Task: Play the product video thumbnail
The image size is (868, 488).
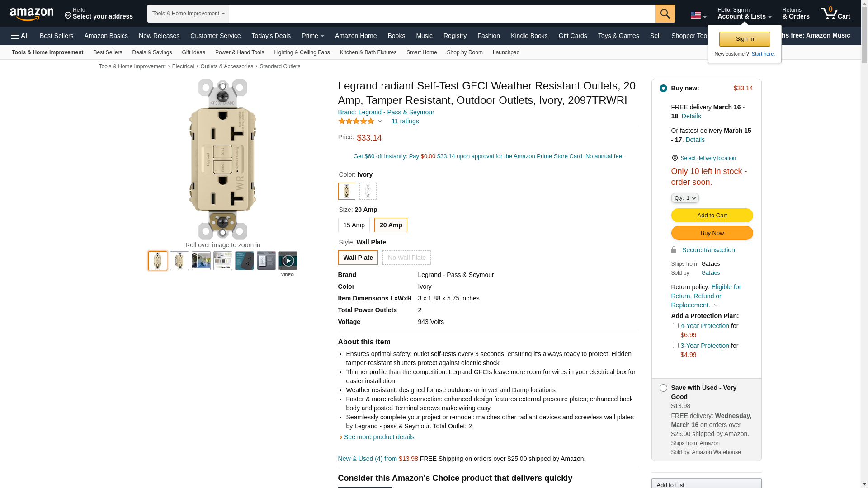Action: click(288, 261)
